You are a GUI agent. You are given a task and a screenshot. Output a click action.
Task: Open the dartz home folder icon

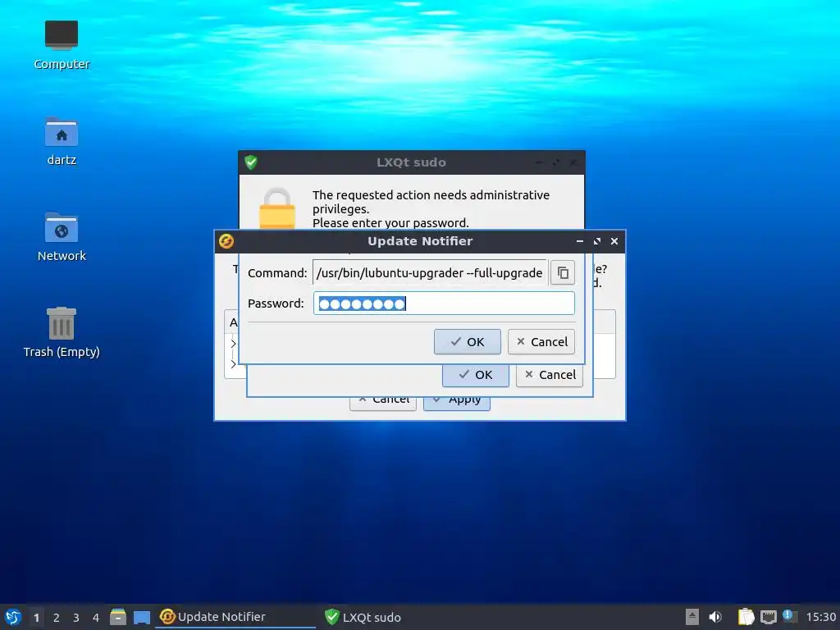(x=62, y=141)
